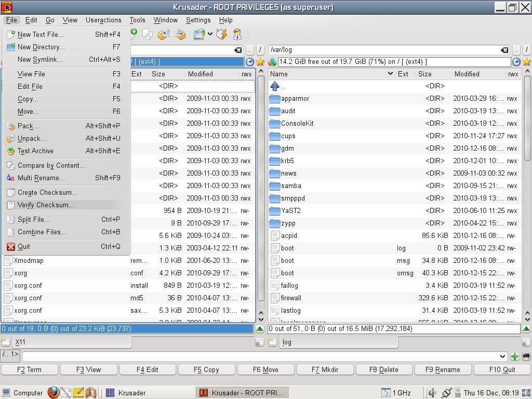The image size is (532, 399).
Task: Open the dropdown arrow beside the network drive icon
Action: pos(210,34)
